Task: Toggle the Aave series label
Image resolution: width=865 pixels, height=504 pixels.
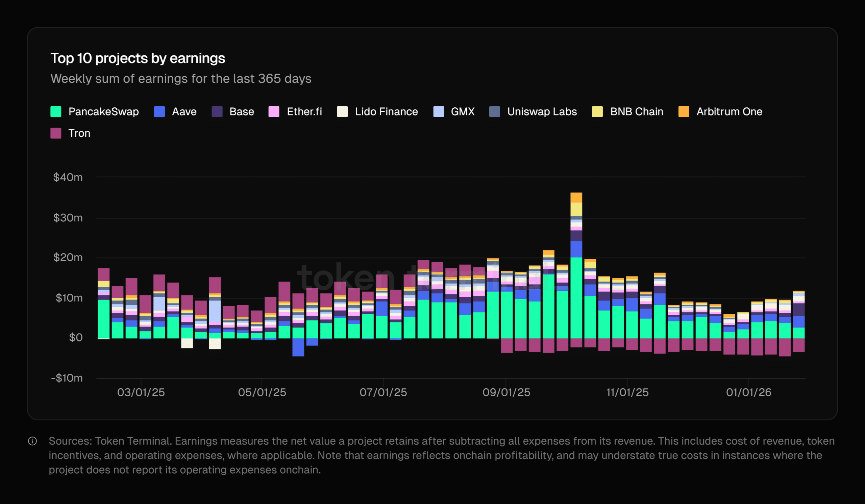Action: pos(184,111)
